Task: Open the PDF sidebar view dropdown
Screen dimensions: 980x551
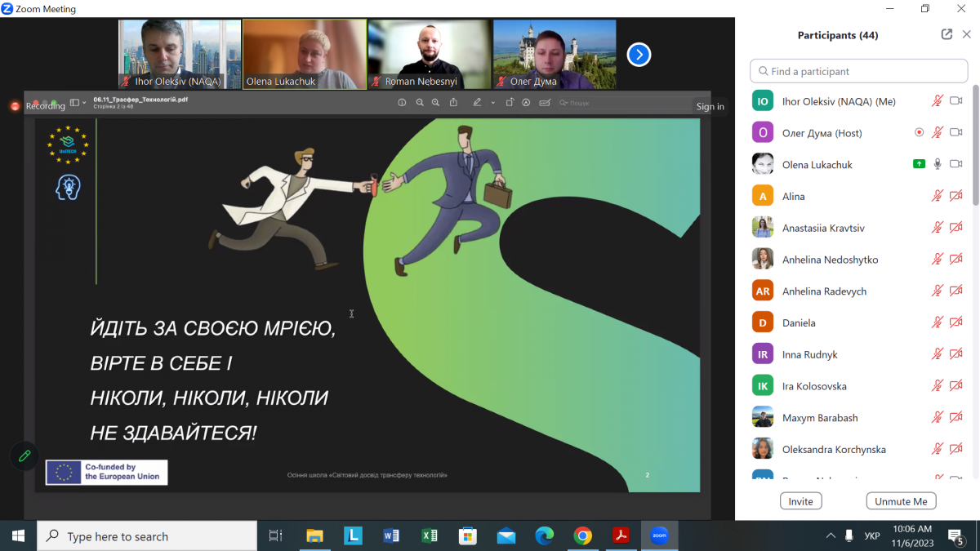Action: click(x=78, y=103)
